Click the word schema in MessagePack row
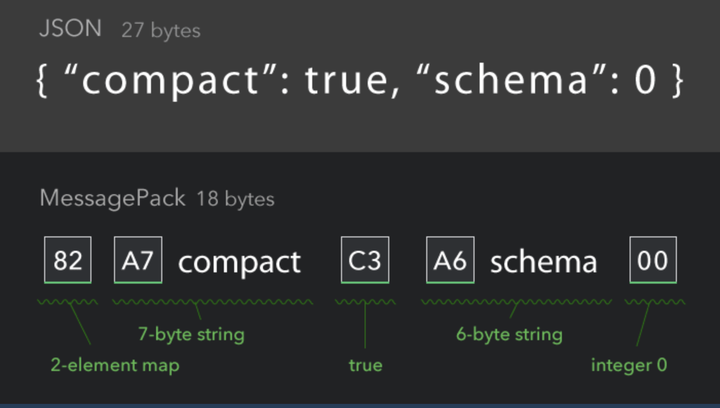This screenshot has width=720, height=408. coord(543,262)
